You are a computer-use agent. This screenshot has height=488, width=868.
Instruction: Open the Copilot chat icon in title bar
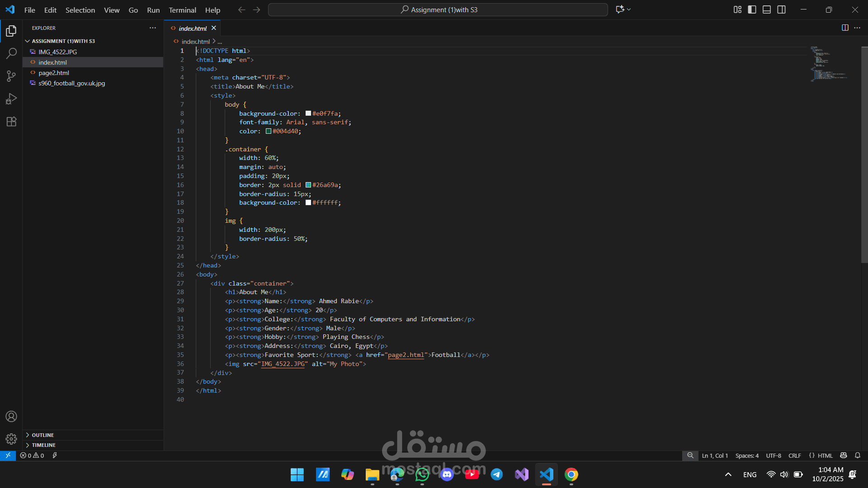[620, 9]
